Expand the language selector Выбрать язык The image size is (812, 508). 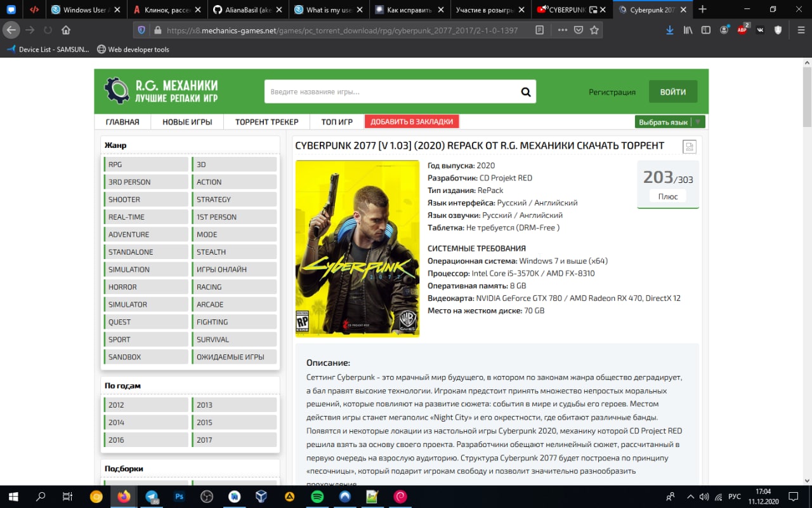pyautogui.click(x=670, y=122)
